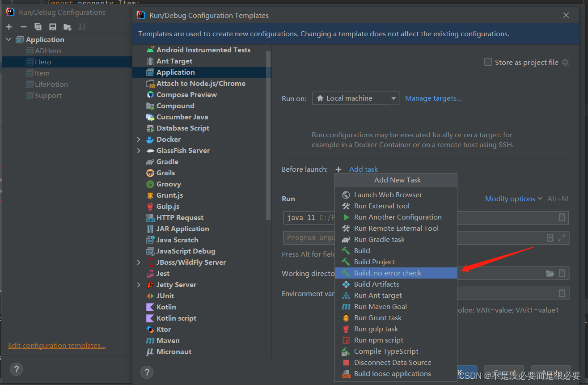This screenshot has height=385, width=588.
Task: Click the Add task link
Action: (364, 169)
